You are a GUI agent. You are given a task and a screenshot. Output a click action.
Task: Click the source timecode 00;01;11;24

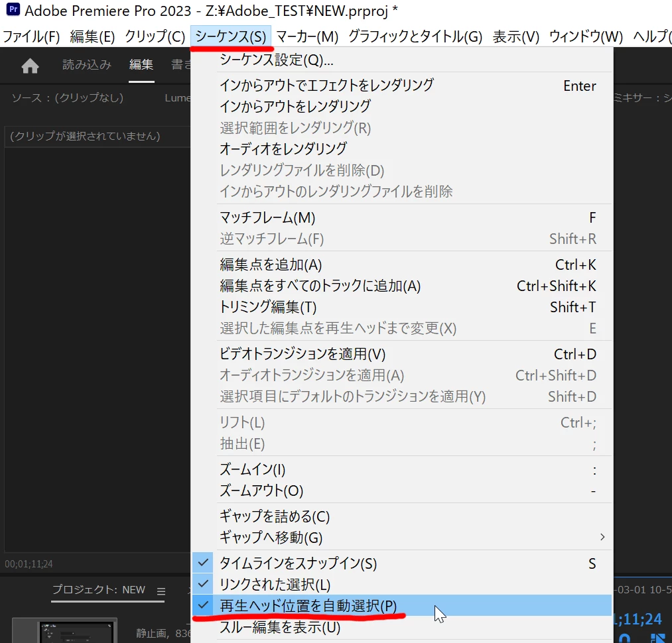(29, 564)
